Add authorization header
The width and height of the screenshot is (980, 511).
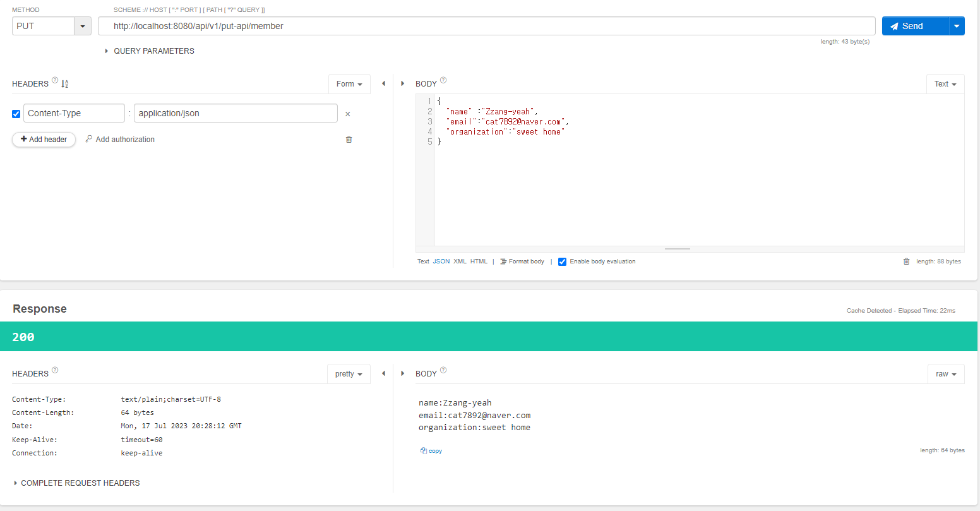[x=120, y=140]
